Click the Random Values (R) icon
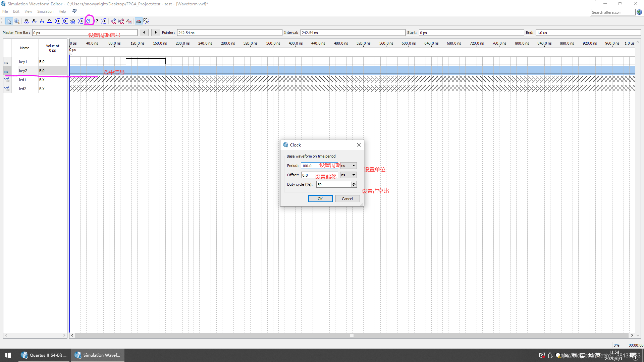The image size is (644, 362). [104, 21]
